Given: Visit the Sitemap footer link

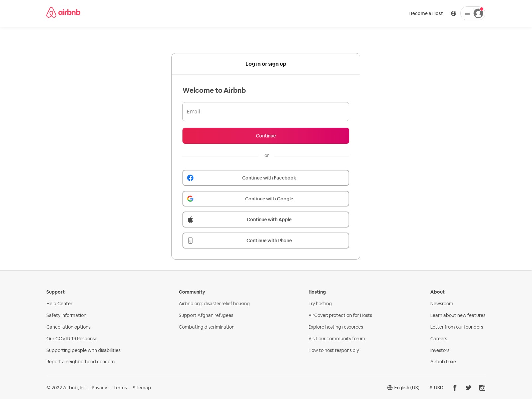Looking at the screenshot, I should click(142, 388).
